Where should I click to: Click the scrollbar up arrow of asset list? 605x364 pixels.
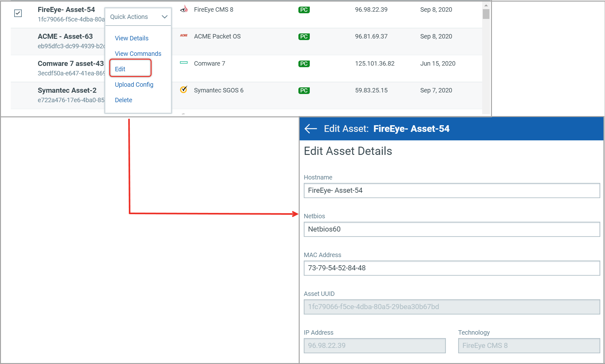(x=486, y=5)
